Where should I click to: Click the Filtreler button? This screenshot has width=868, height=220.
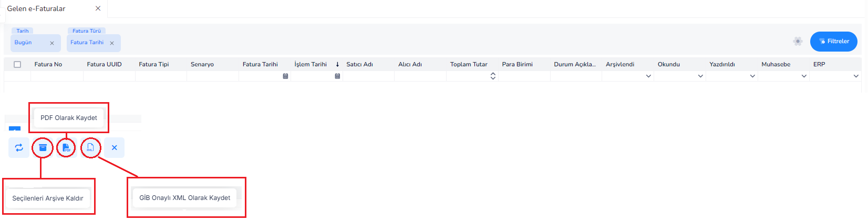coord(834,42)
